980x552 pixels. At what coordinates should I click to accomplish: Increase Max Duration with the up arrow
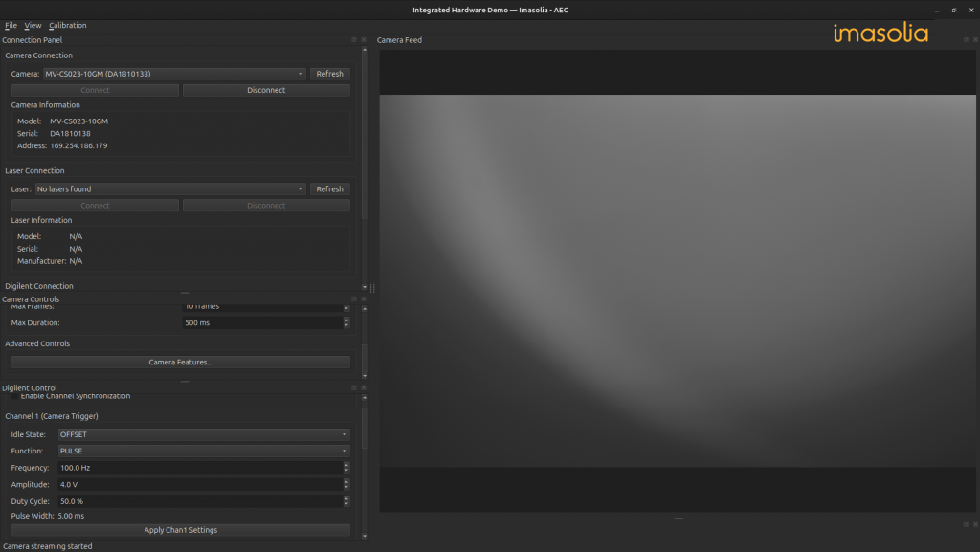346,320
